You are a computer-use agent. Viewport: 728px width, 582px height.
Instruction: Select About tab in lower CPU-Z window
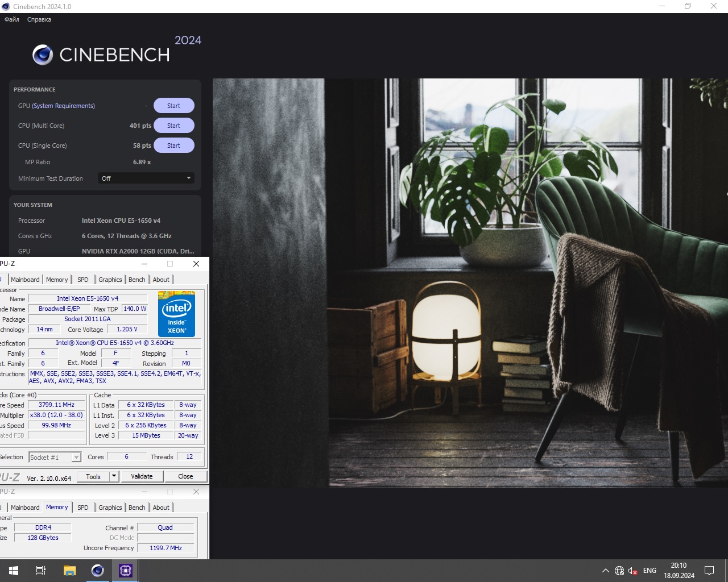click(161, 508)
